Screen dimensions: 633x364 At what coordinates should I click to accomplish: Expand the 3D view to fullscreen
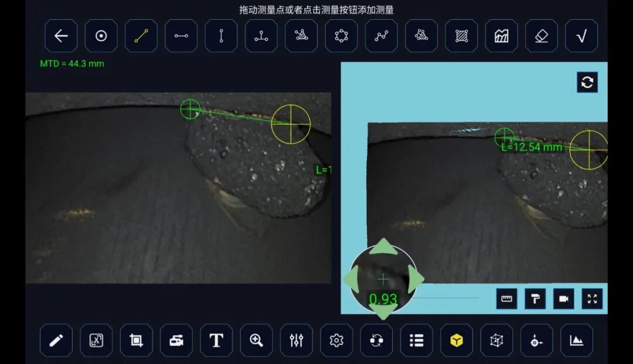point(592,298)
